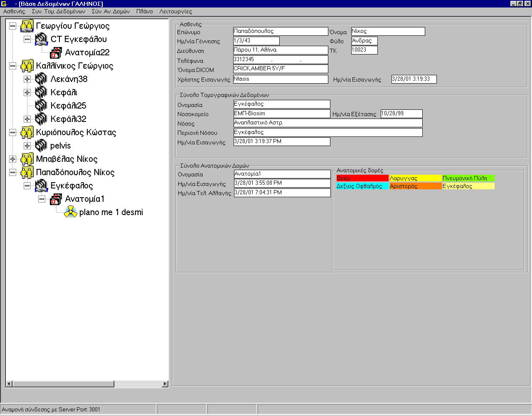
Task: Click the Ημ/νία Εξέτασης field 10/28/99
Action: coord(402,114)
